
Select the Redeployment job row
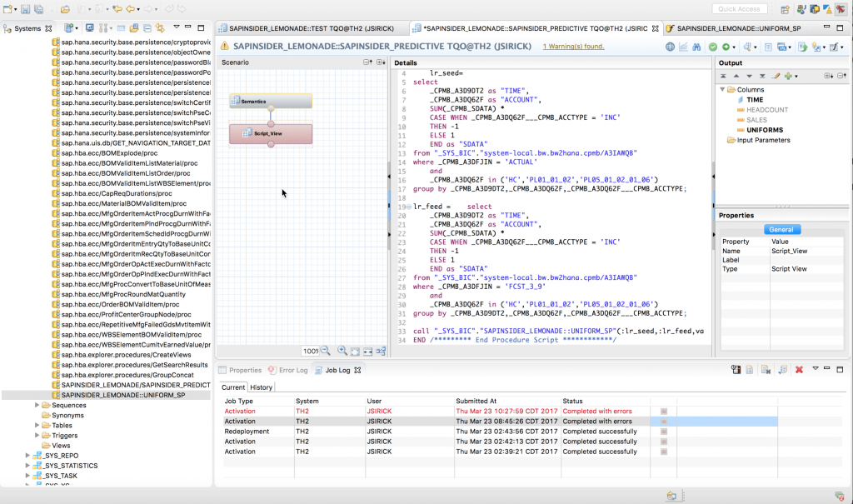(500, 432)
